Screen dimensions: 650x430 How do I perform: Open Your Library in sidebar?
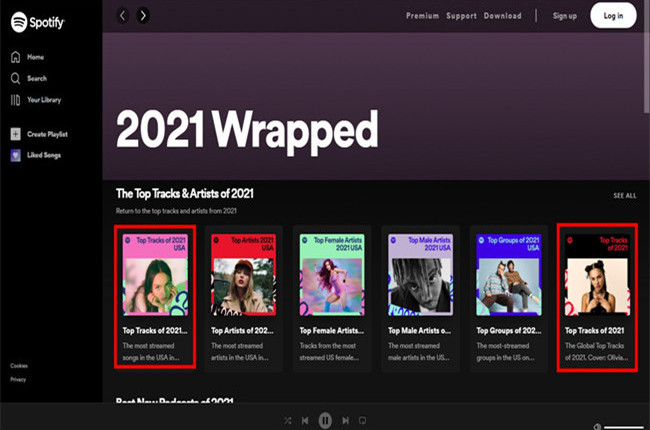(36, 100)
